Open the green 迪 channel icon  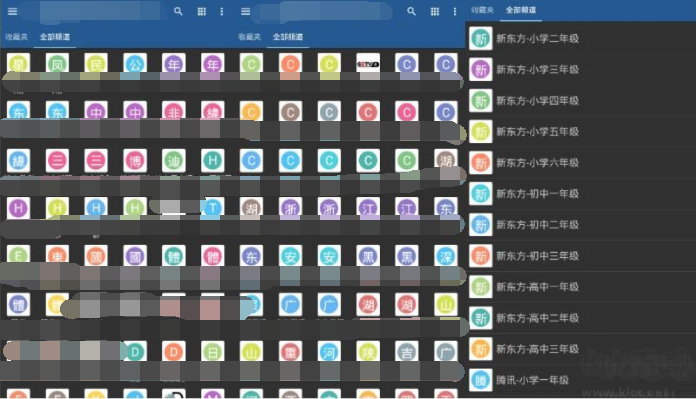coord(174,160)
